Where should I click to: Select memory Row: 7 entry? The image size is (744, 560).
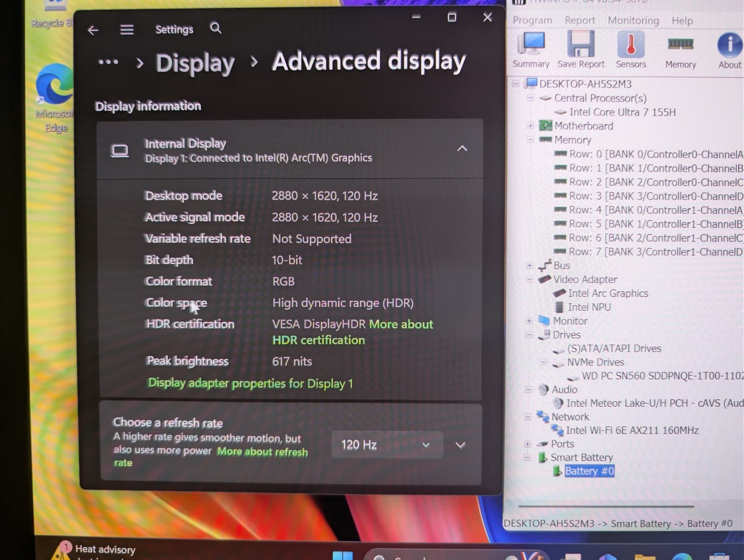click(656, 252)
